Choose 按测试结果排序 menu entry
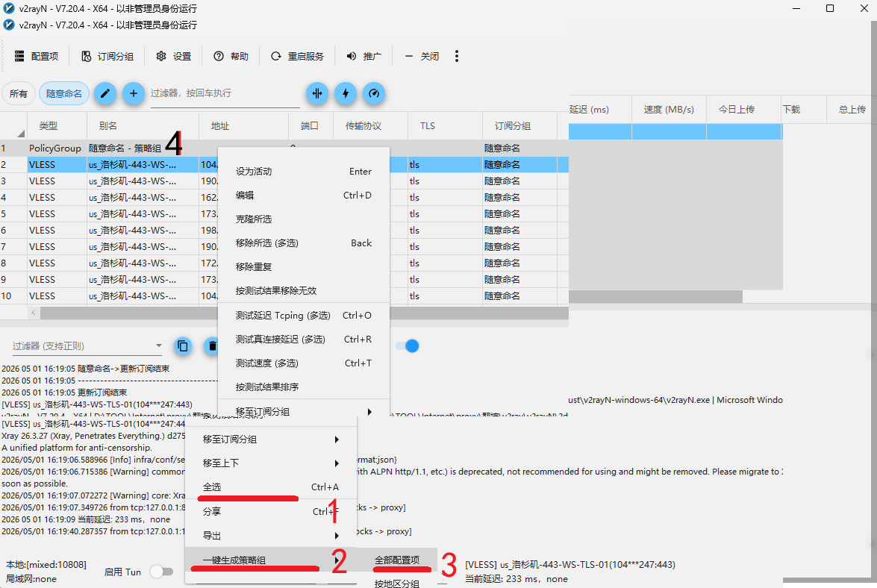Viewport: 877px width, 588px height. 303,387
